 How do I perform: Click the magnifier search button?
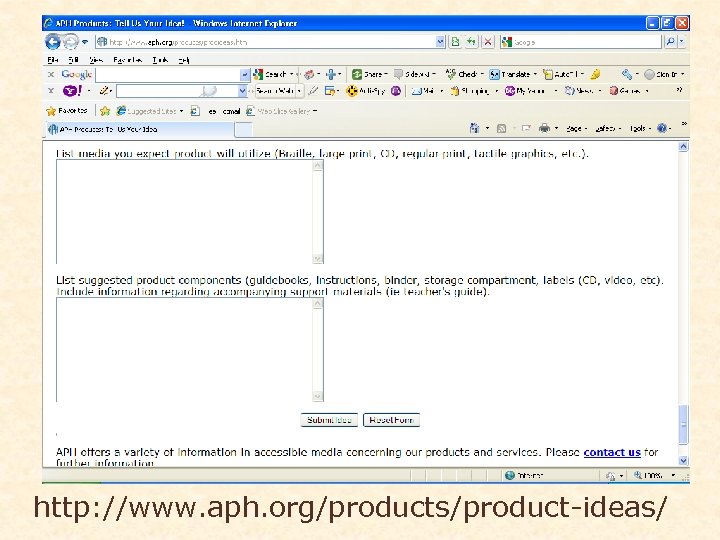tap(670, 42)
